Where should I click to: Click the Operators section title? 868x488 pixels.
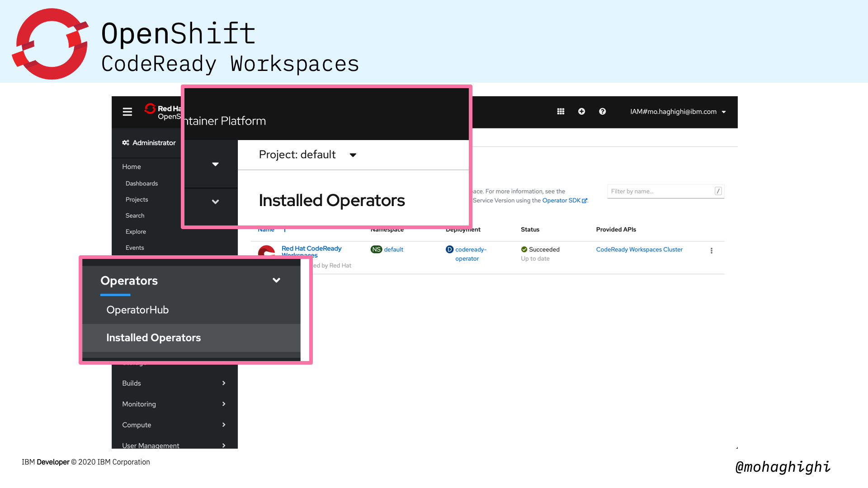point(129,281)
